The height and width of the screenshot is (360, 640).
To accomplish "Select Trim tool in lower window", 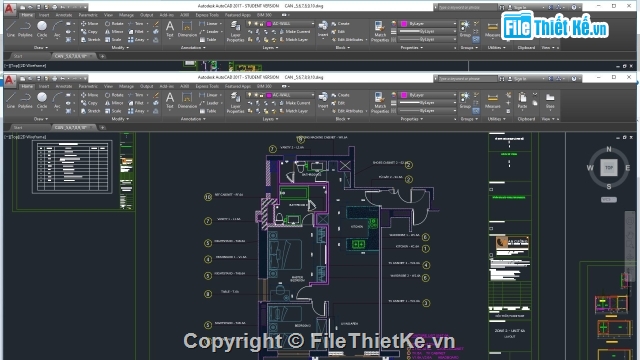I will pyautogui.click(x=136, y=95).
